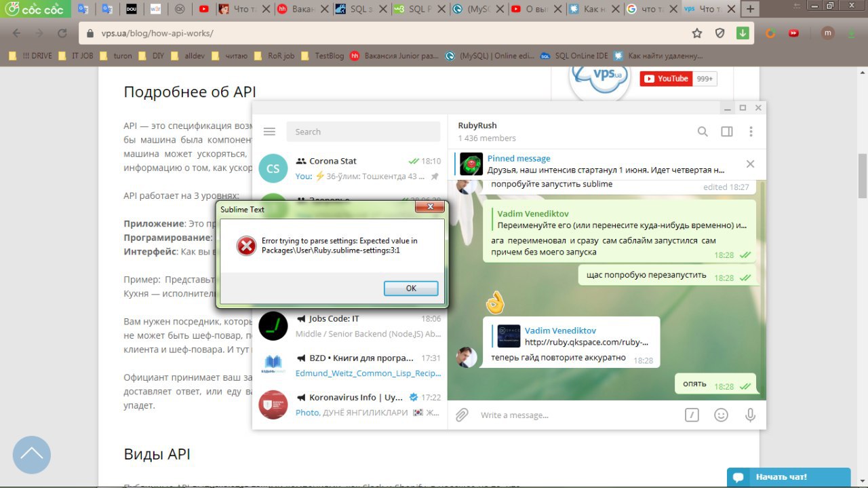Open a new browser tab with plus
Viewport: 868px width, 488px height.
click(751, 10)
